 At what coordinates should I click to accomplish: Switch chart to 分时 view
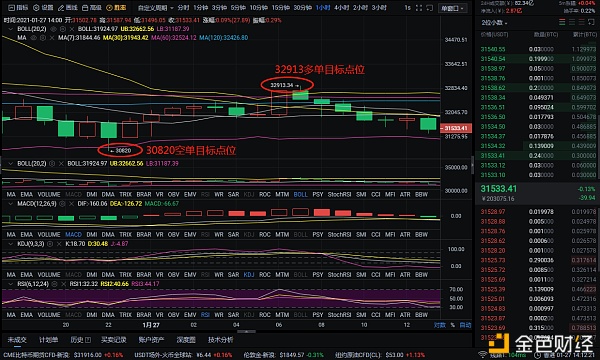(183, 8)
